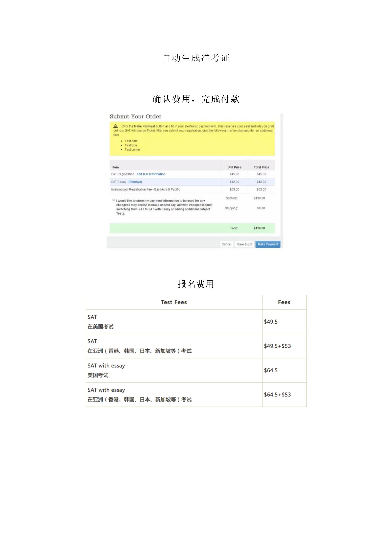Click the Test date bullet item

tap(131, 141)
